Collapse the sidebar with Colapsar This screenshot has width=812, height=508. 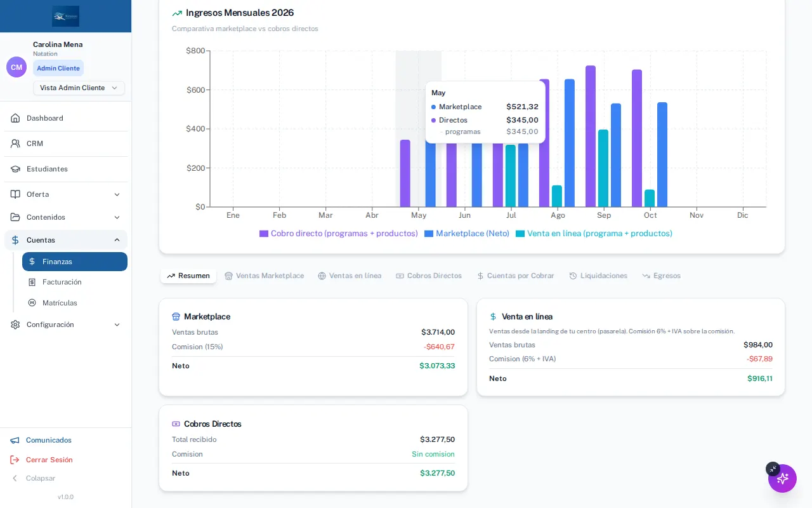click(33, 478)
